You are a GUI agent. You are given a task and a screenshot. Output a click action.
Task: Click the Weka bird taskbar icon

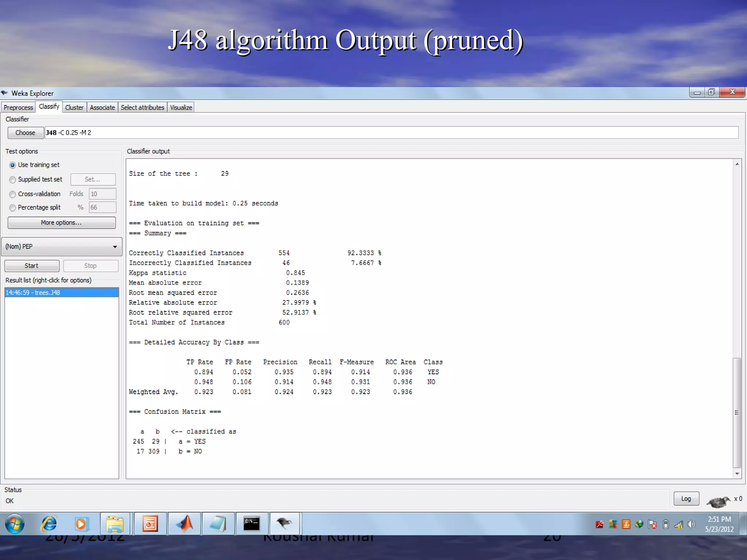point(285,524)
